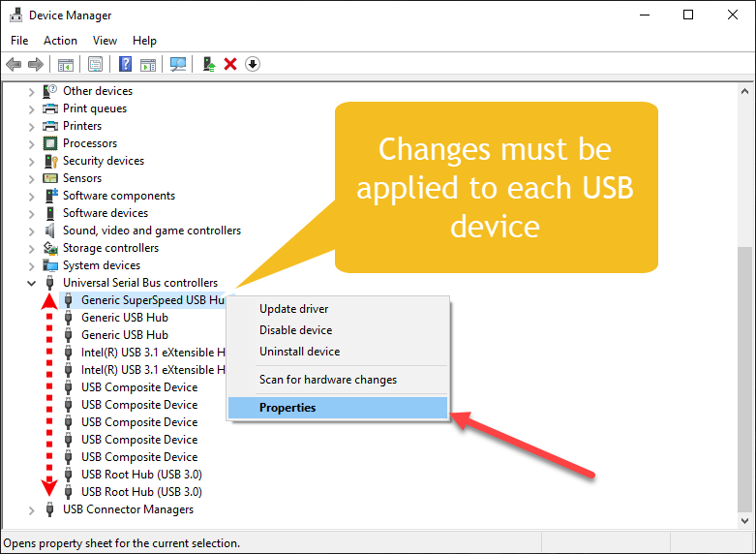Image resolution: width=756 pixels, height=554 pixels.
Task: Expand the Software devices node
Action: 31,214
